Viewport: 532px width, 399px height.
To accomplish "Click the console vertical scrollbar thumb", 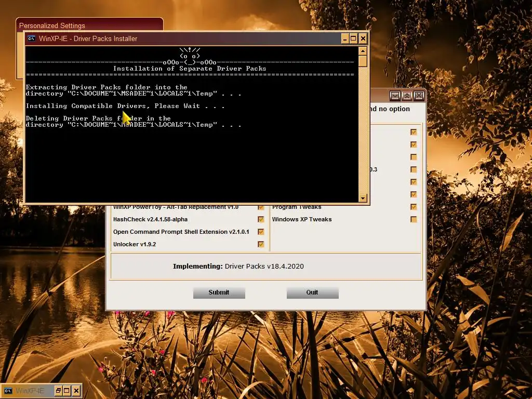I will click(x=363, y=61).
